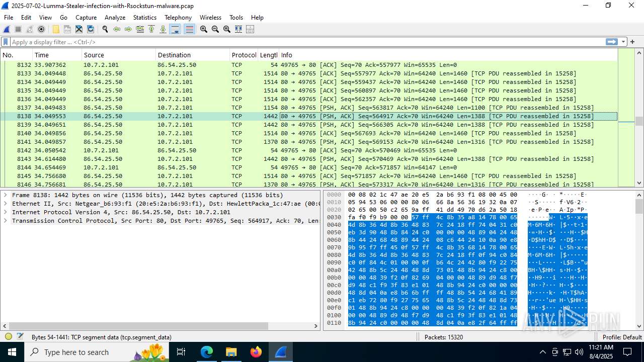The height and width of the screenshot is (362, 644).
Task: Click the Find packet magnifier icon
Action: pyautogui.click(x=105, y=29)
